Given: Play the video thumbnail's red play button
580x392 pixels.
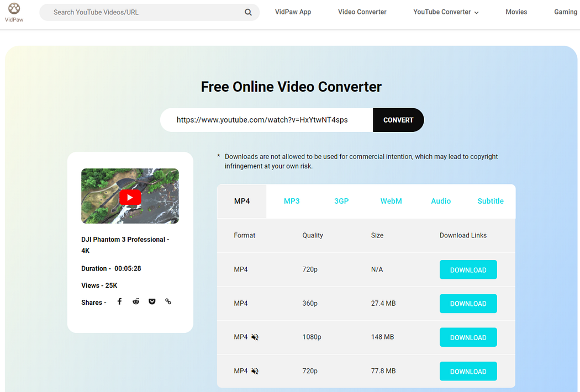Looking at the screenshot, I should tap(130, 197).
